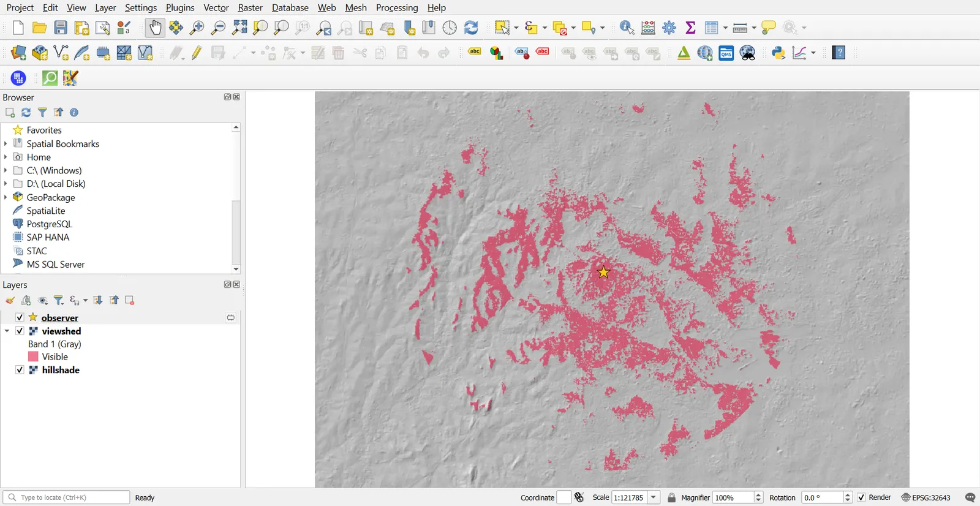Toggle visibility of observer layer

[x=20, y=317]
